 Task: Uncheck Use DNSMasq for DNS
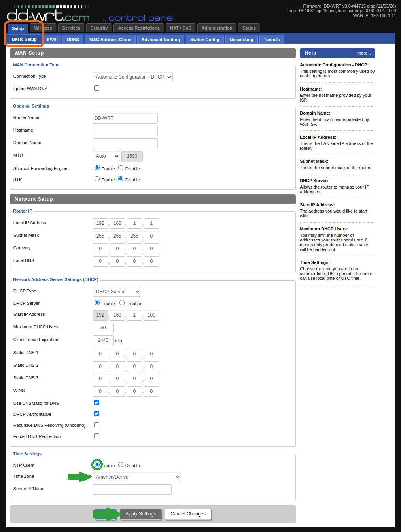click(96, 403)
